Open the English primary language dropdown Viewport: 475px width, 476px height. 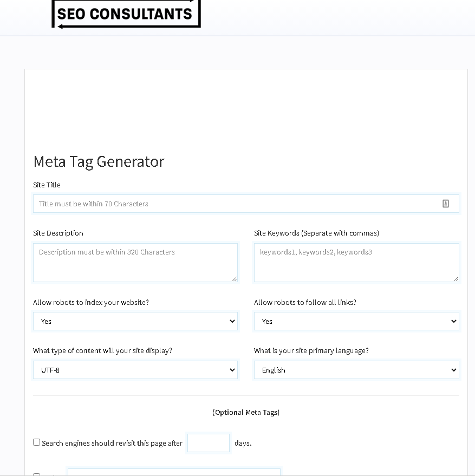(x=356, y=370)
